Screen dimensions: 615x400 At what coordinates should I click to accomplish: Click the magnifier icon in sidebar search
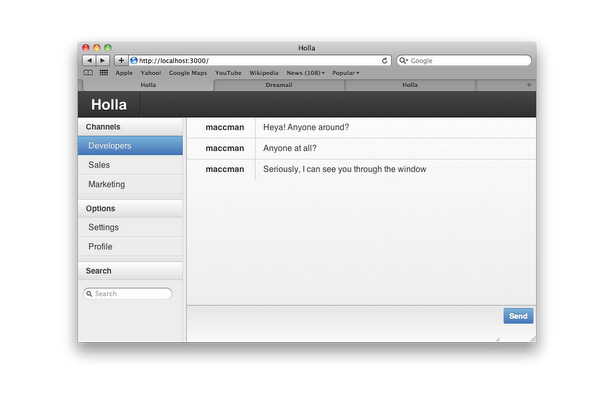tap(89, 294)
